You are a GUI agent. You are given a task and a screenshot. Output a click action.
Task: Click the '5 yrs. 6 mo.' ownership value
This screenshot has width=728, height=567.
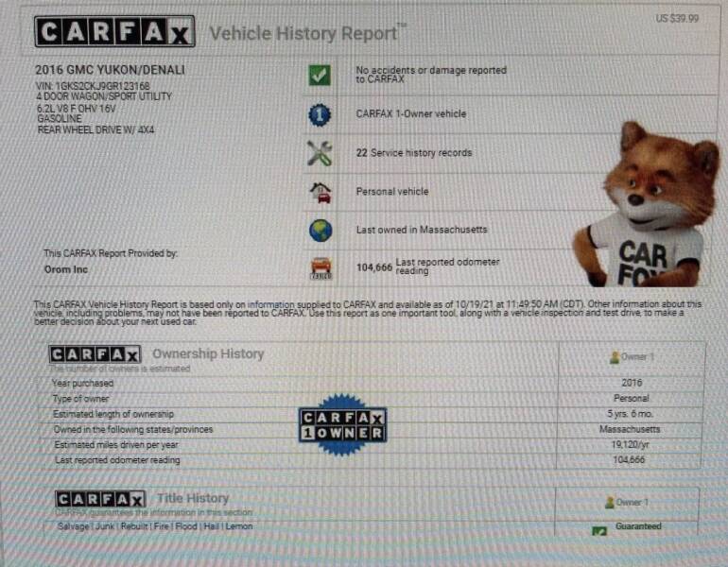(630, 413)
